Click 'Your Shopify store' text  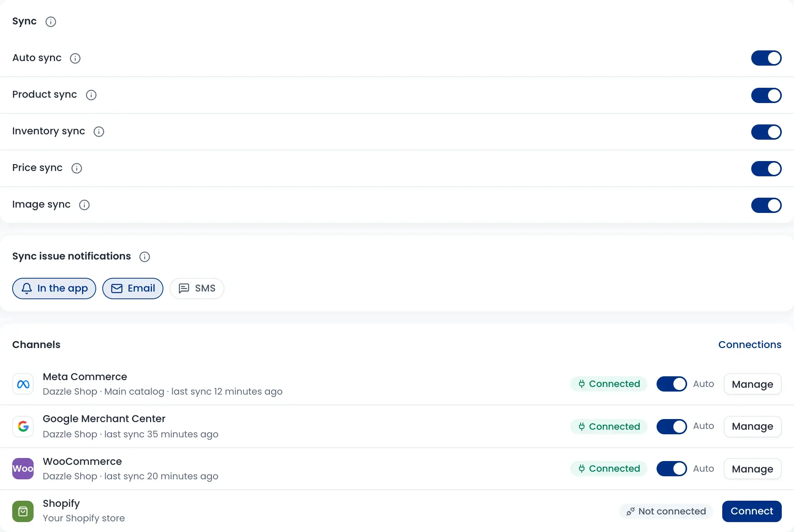84,518
